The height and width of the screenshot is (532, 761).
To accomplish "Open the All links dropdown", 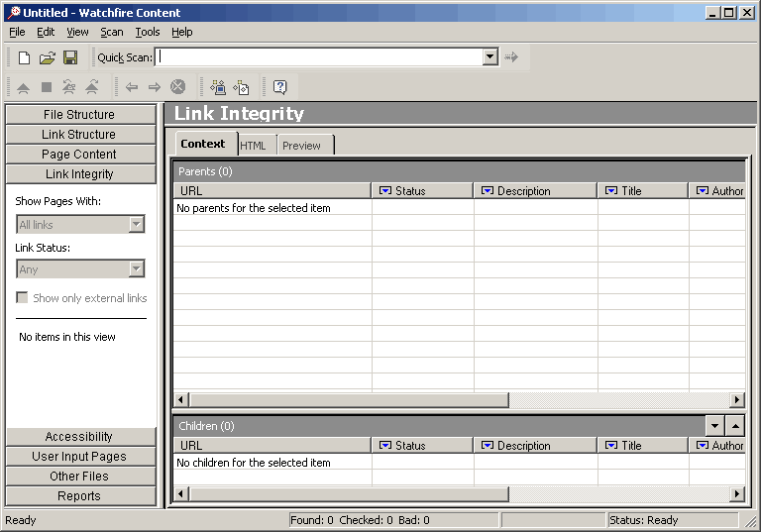I will (137, 224).
